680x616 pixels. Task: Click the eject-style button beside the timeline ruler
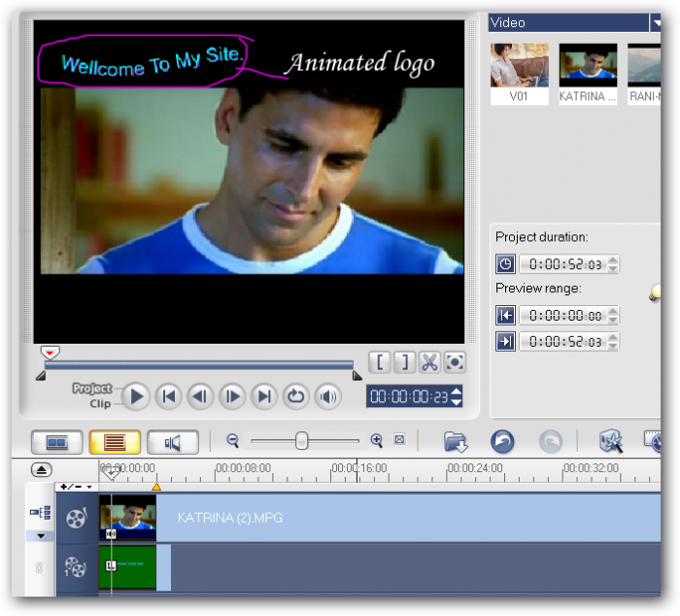pyautogui.click(x=42, y=470)
